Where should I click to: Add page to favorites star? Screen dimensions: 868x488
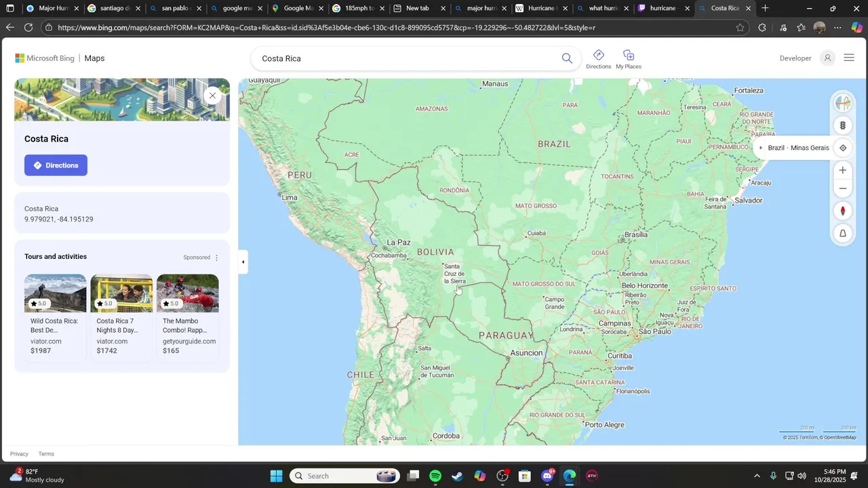coord(740,28)
